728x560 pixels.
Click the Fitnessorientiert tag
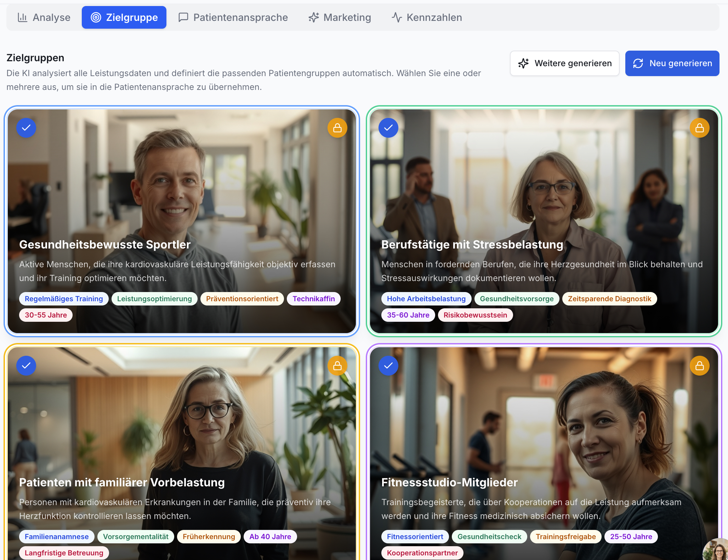click(x=415, y=537)
